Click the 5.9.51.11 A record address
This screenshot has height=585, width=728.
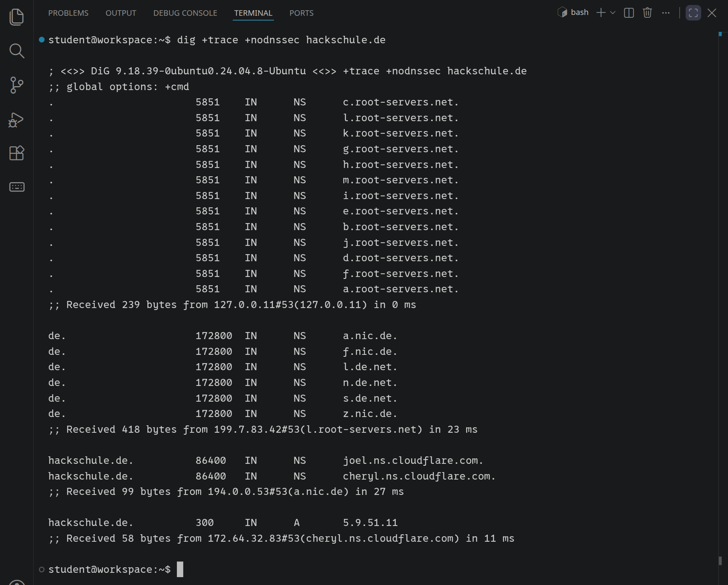pos(370,522)
